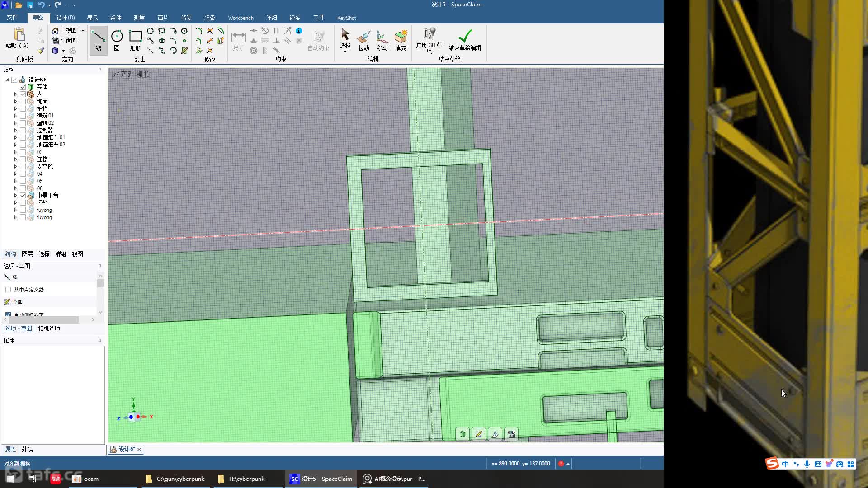Select the Line (线) sketch tool

(x=98, y=40)
